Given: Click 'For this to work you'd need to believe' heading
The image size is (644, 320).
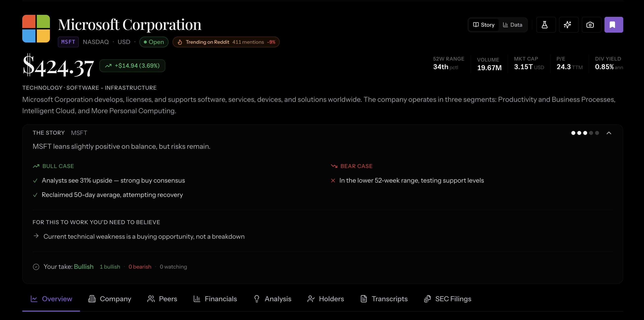Looking at the screenshot, I should (96, 222).
